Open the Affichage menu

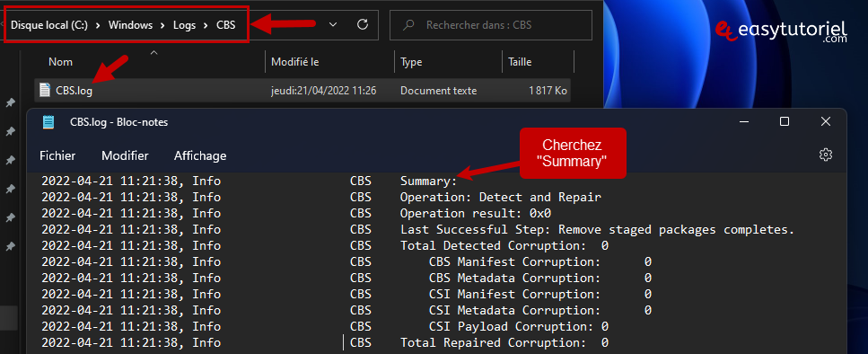pyautogui.click(x=200, y=155)
